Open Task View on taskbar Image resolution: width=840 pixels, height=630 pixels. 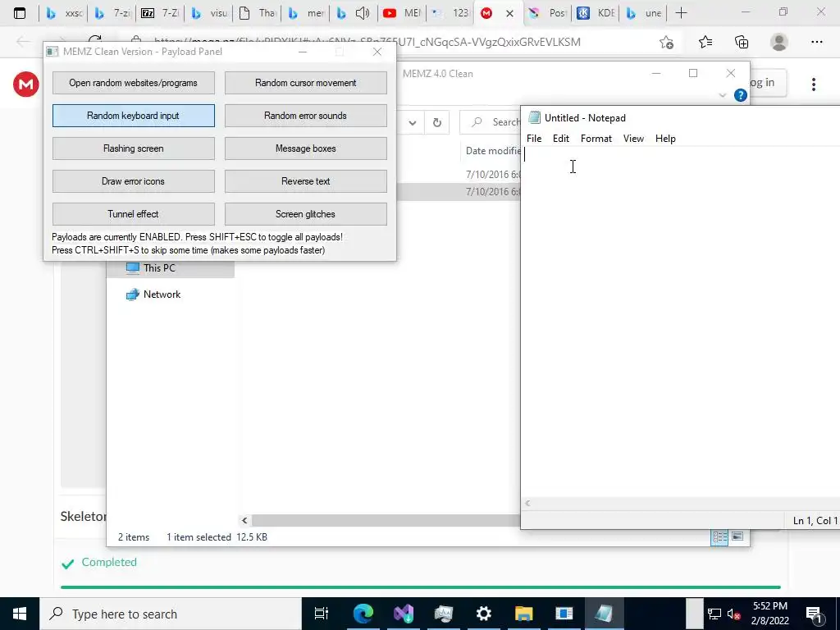322,614
